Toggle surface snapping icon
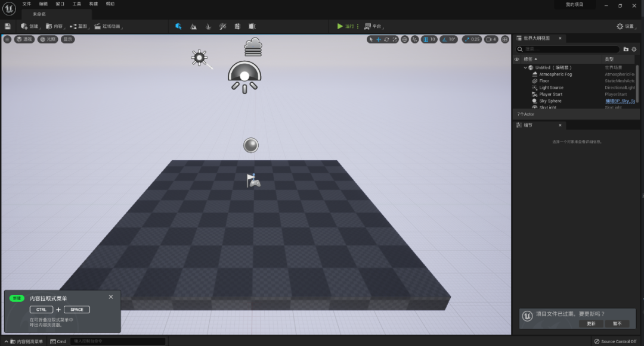Screen dimensions: 644x346 click(415, 39)
